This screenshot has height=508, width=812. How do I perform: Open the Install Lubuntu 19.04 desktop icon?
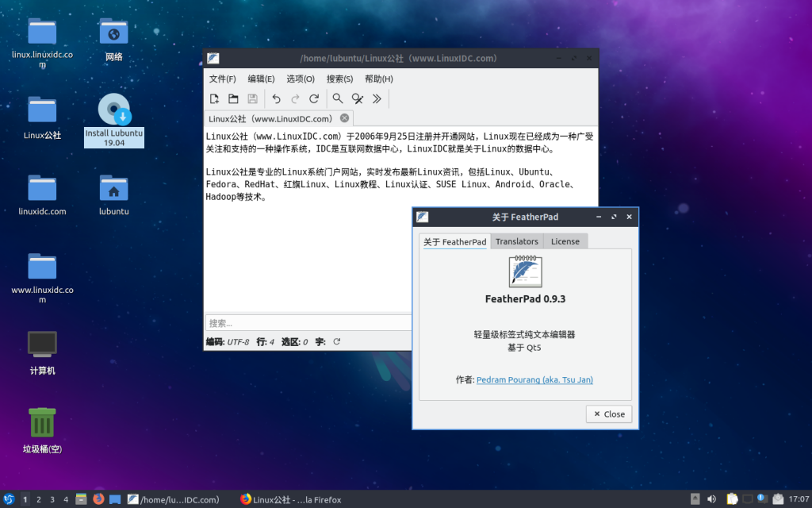coord(113,111)
